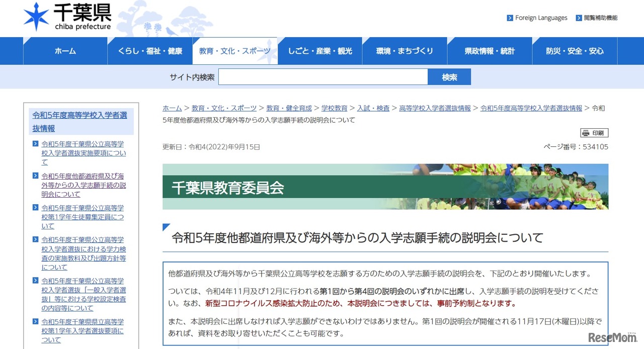Open the 県政情報・統計 navigation tab
Screen dimensions: 644x349
click(x=490, y=51)
